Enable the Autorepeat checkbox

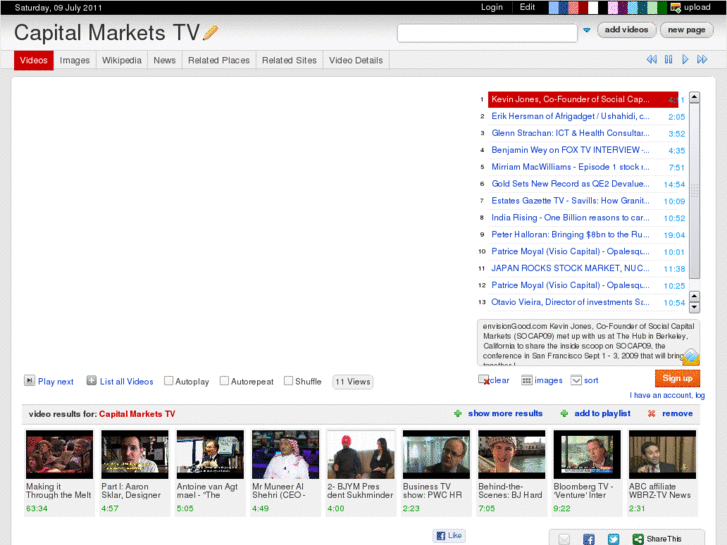click(x=224, y=381)
